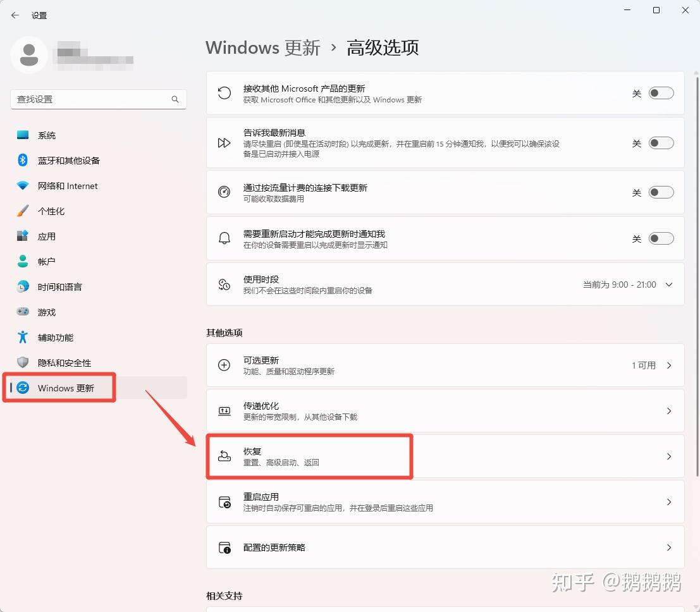The image size is (700, 612).
Task: Click the bell icon for restart notifications
Action: pyautogui.click(x=224, y=238)
